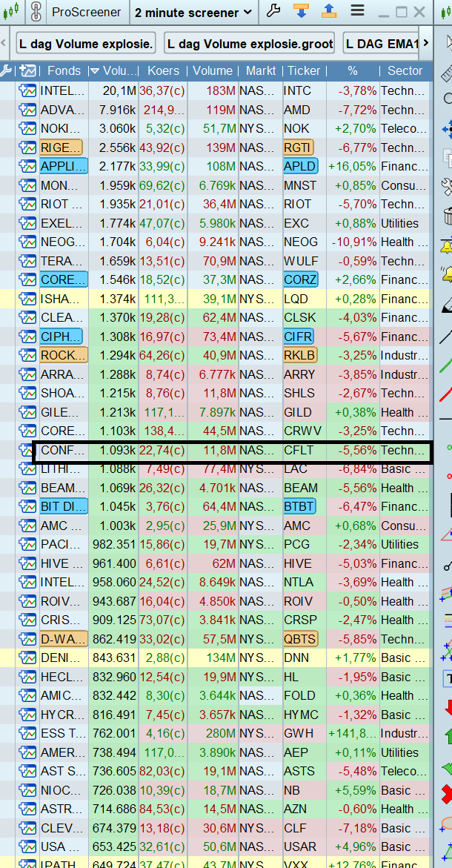Sort by the Volume column header
Image resolution: width=452 pixels, height=868 pixels.
coord(213,71)
